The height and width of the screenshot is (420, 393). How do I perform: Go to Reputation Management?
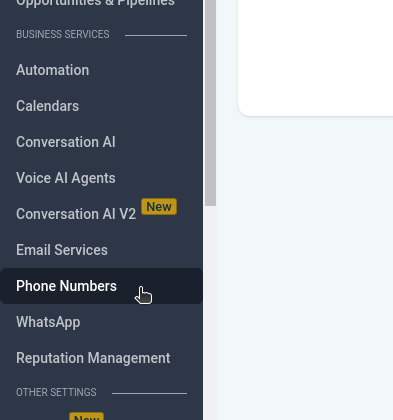coord(93,358)
